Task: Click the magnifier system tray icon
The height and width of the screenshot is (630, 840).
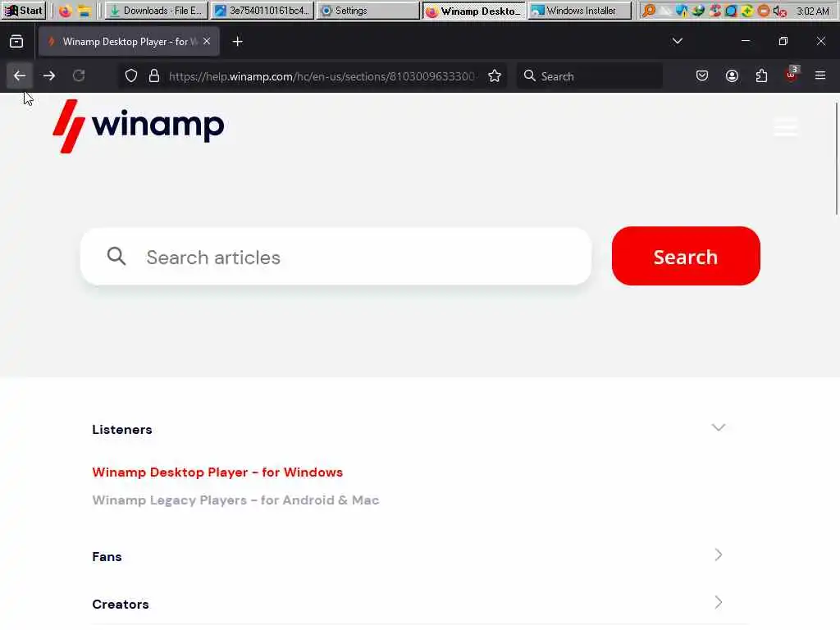Action: click(x=649, y=11)
